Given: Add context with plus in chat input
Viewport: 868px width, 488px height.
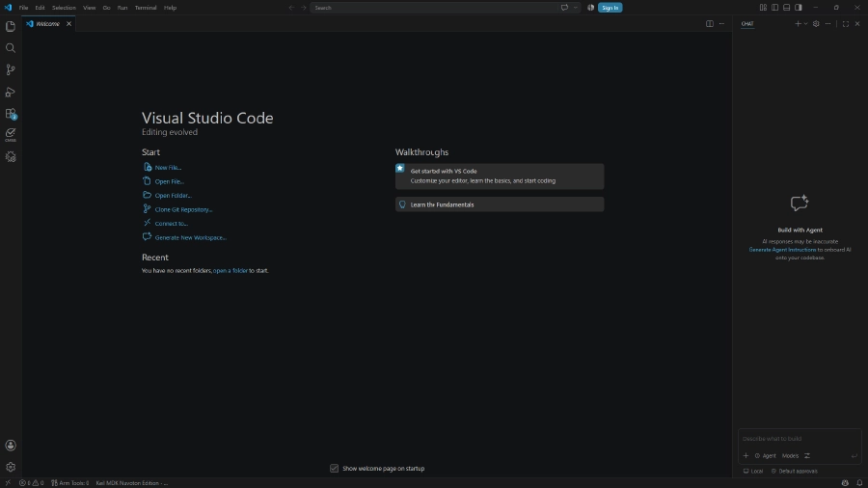Looking at the screenshot, I should pos(746,456).
